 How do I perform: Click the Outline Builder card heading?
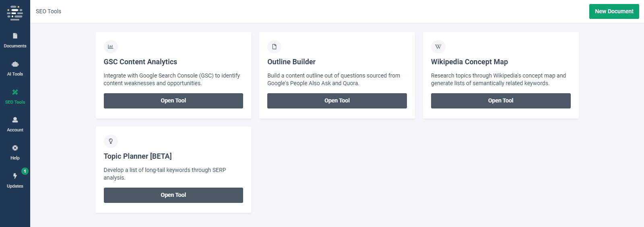pyautogui.click(x=291, y=62)
